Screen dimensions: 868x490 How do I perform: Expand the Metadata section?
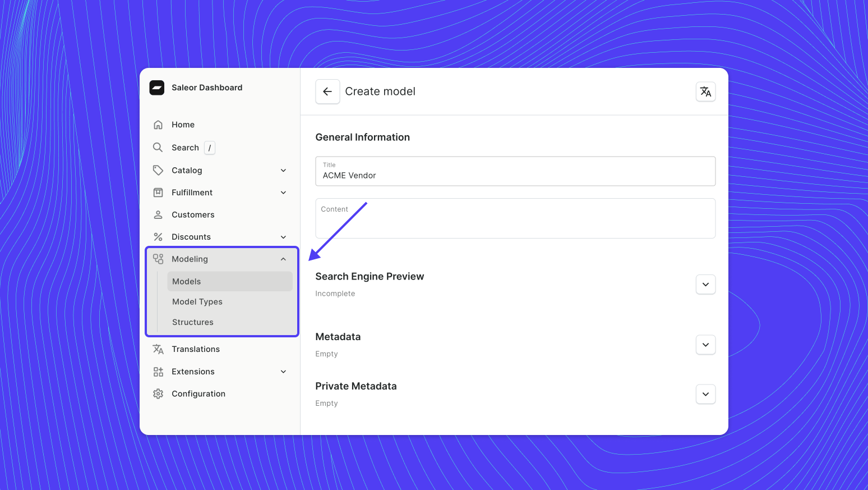click(x=705, y=345)
